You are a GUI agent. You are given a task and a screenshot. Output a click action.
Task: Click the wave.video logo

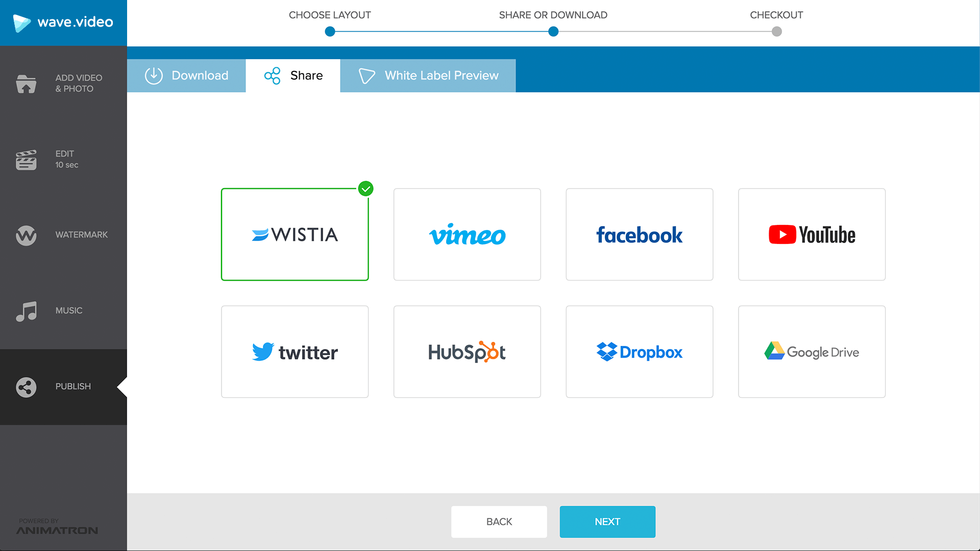(x=63, y=22)
